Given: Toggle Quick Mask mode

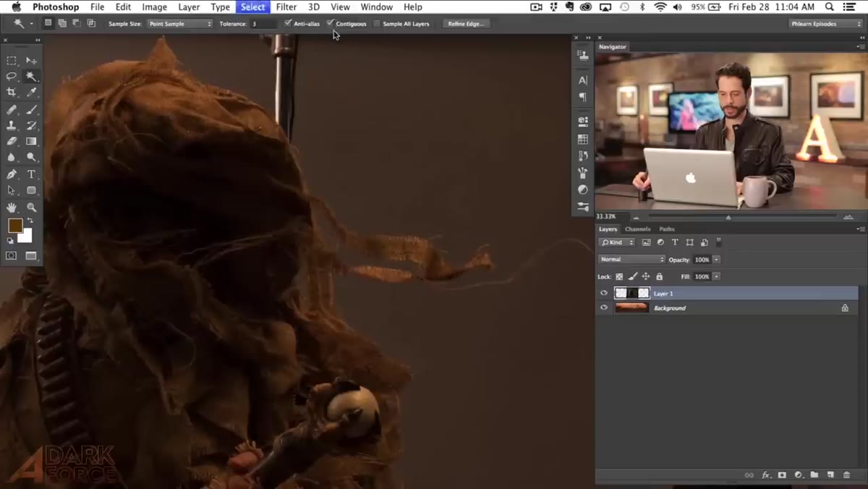Looking at the screenshot, I should (x=12, y=255).
